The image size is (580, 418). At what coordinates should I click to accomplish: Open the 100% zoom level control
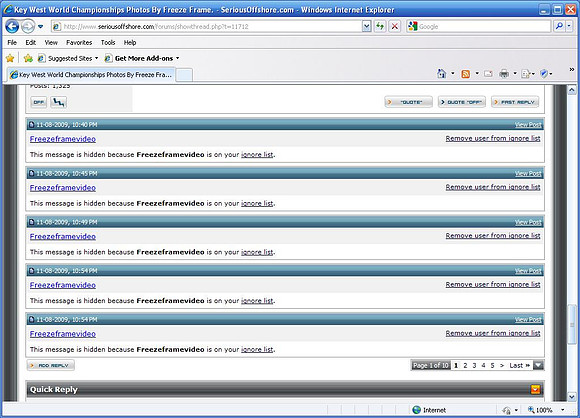(546, 410)
